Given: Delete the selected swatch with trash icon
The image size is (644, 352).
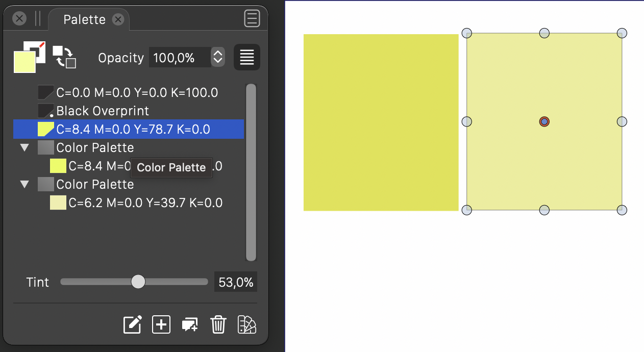Looking at the screenshot, I should (x=218, y=324).
